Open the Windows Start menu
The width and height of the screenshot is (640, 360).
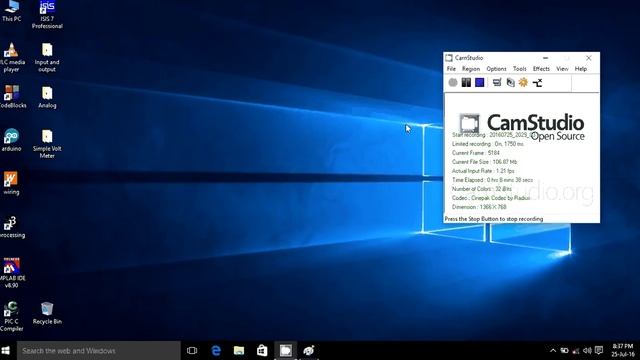6,351
